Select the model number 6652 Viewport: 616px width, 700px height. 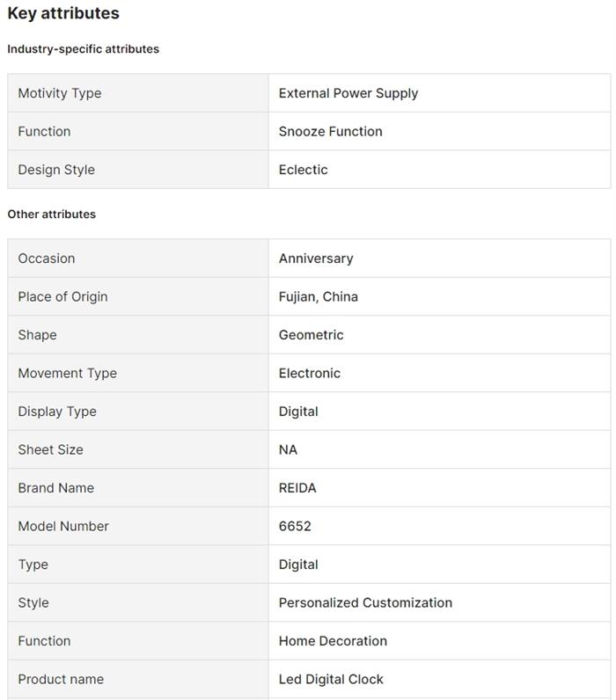pyautogui.click(x=295, y=527)
